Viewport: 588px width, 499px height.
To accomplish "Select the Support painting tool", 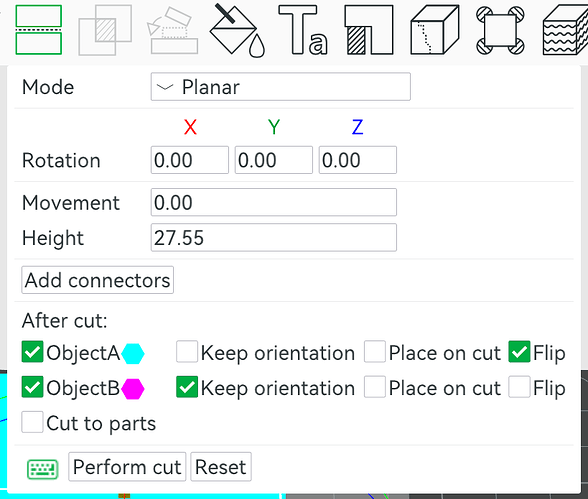I will pyautogui.click(x=369, y=30).
